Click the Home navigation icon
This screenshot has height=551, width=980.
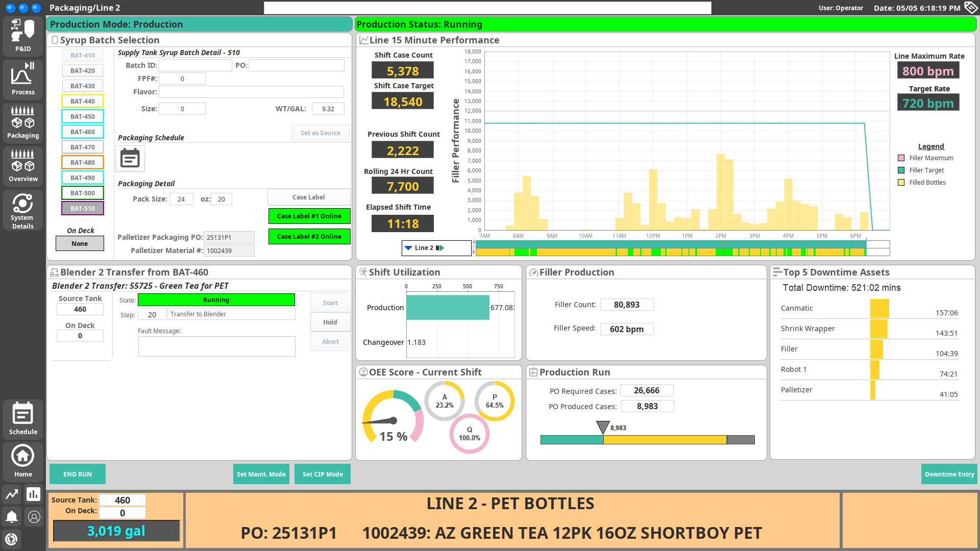[x=23, y=461]
